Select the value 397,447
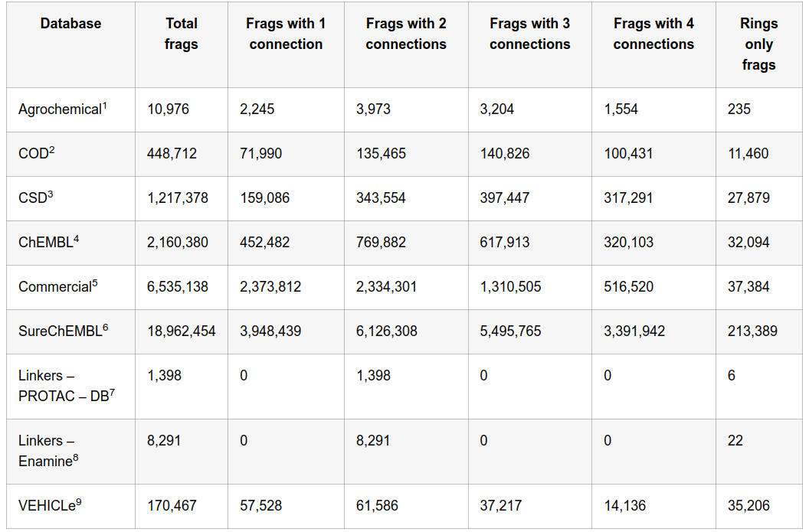 tap(505, 198)
